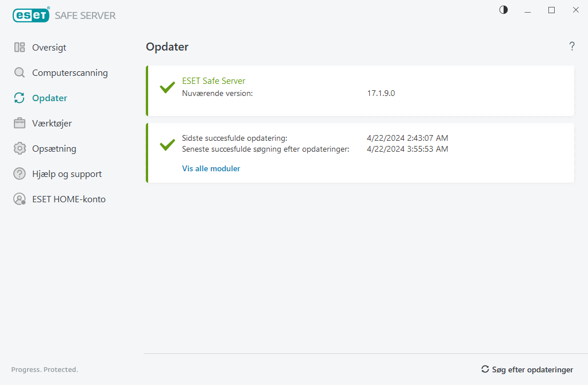Click the Opdater refresh icon in sidebar
This screenshot has height=385, width=588.
point(19,98)
